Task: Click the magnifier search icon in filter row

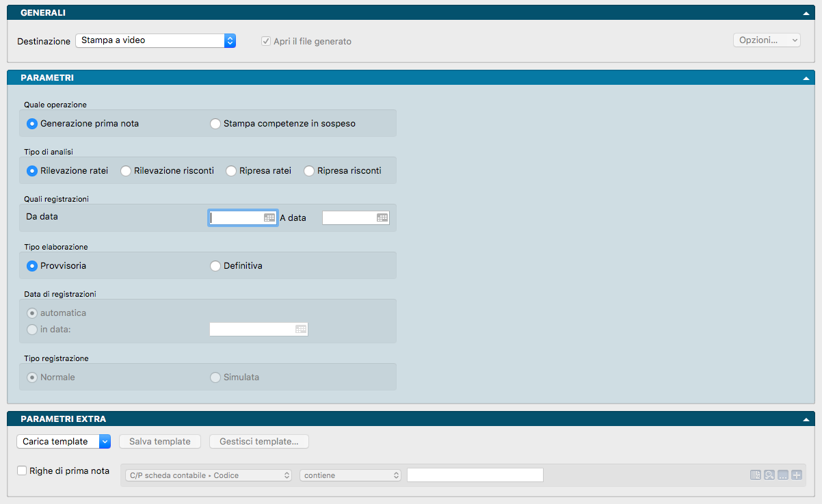Action: pyautogui.click(x=769, y=475)
